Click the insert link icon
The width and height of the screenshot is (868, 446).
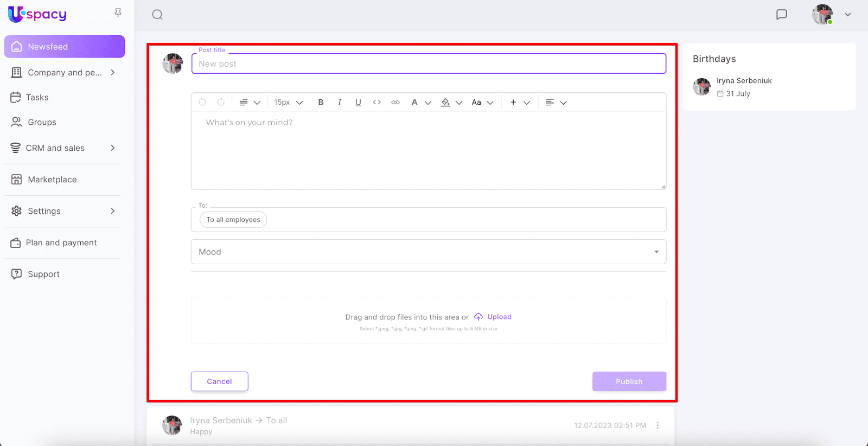(x=395, y=102)
